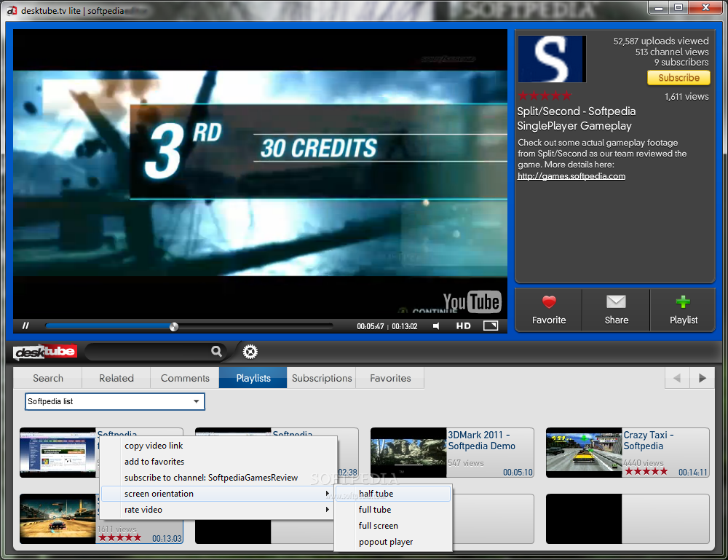This screenshot has height=560, width=728.
Task: Click the 52,587 uploads viewed text
Action: pyautogui.click(x=661, y=41)
